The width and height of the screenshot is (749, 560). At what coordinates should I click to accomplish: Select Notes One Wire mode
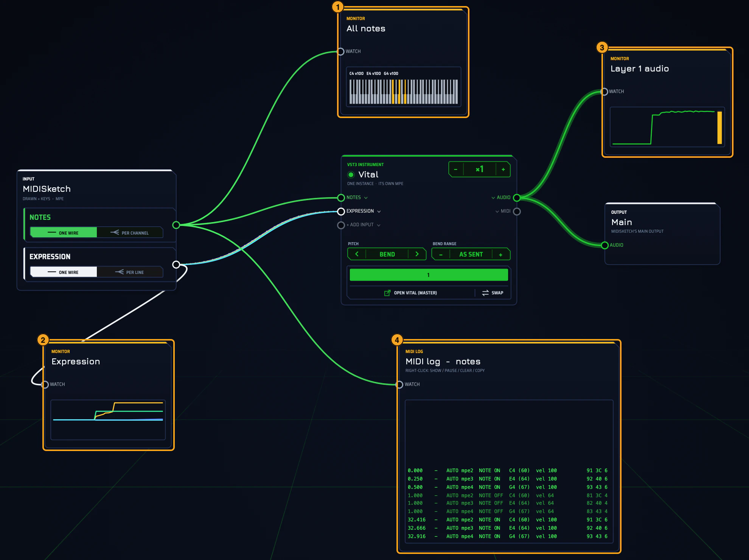pos(64,232)
